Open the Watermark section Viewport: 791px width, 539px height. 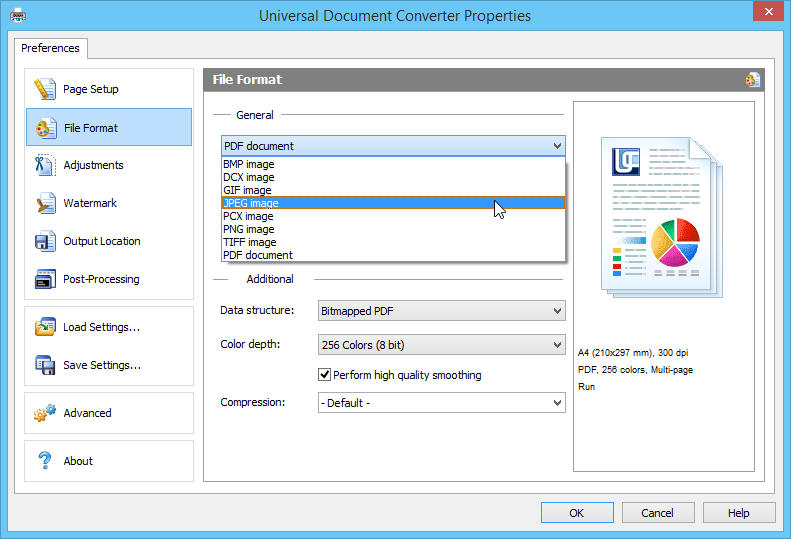tap(109, 203)
